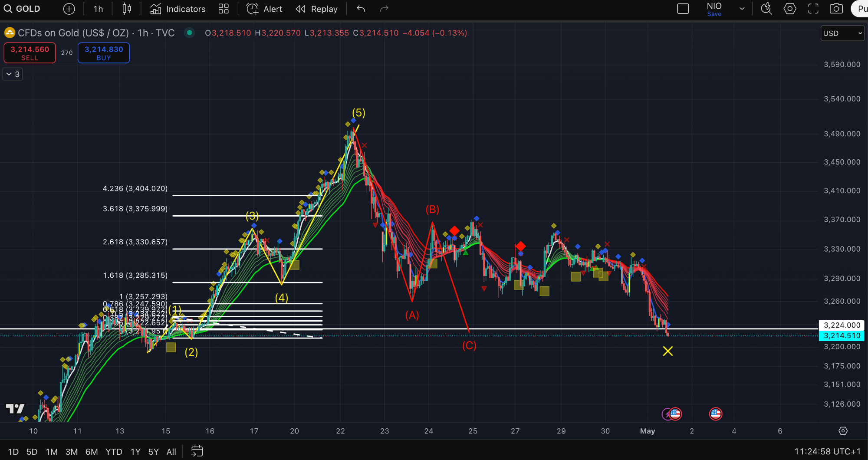868x460 pixels.
Task: Select the yellow (3) wave label
Action: (252, 215)
